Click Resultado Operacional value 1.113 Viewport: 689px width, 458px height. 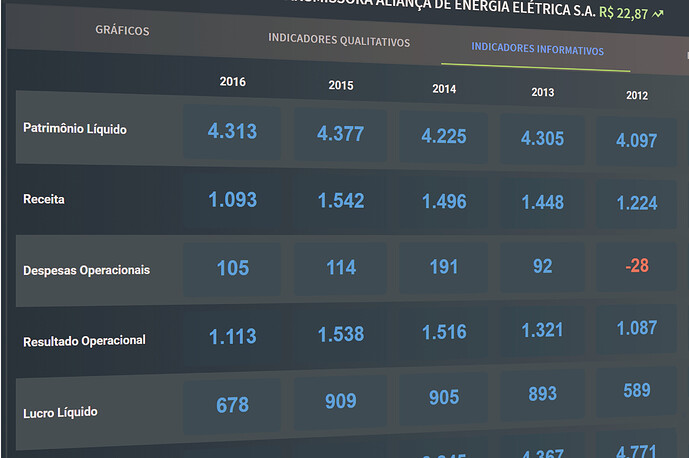point(232,337)
